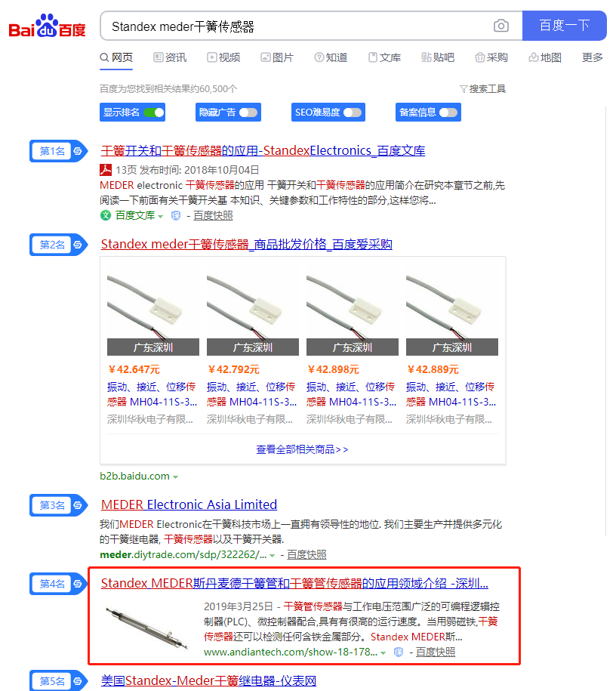Click the Baidu logo
The width and height of the screenshot is (616, 691).
point(47,26)
